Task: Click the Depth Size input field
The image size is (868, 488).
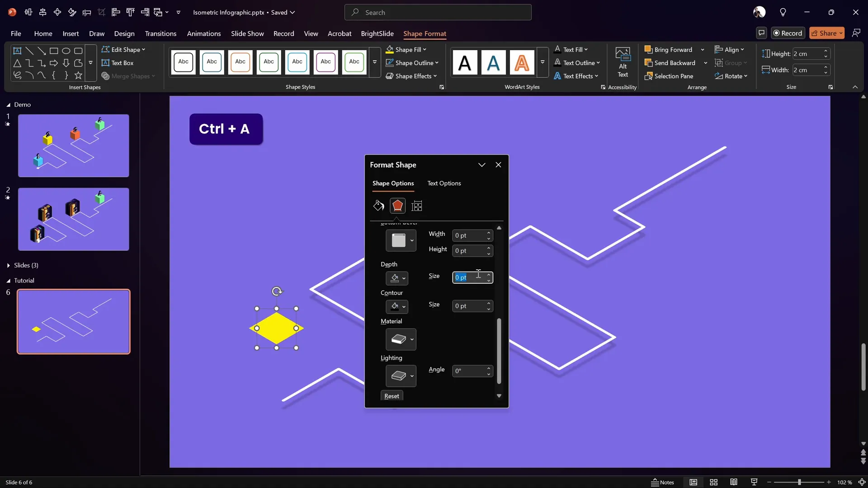Action: pyautogui.click(x=469, y=277)
